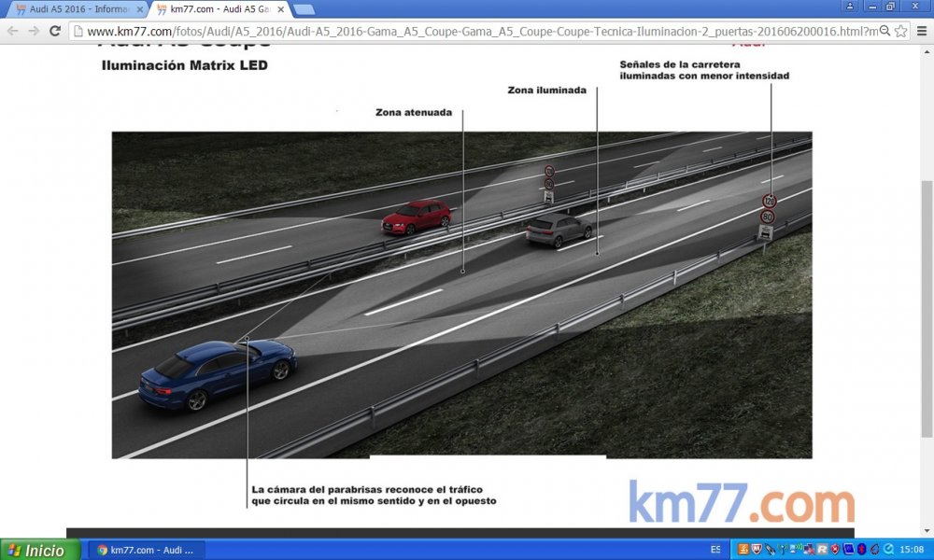This screenshot has height=560, width=934.
Task: Click the page info icon beside the URL
Action: coord(78,31)
